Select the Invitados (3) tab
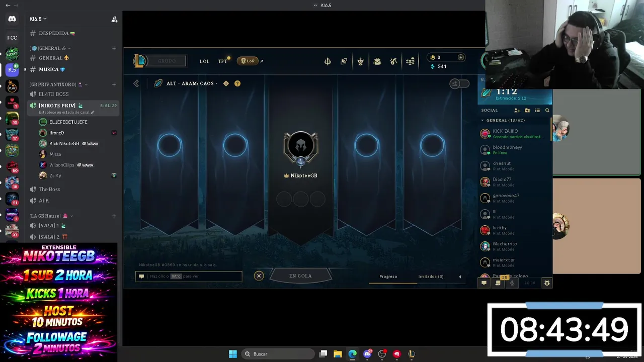The width and height of the screenshot is (644, 362). [431, 277]
